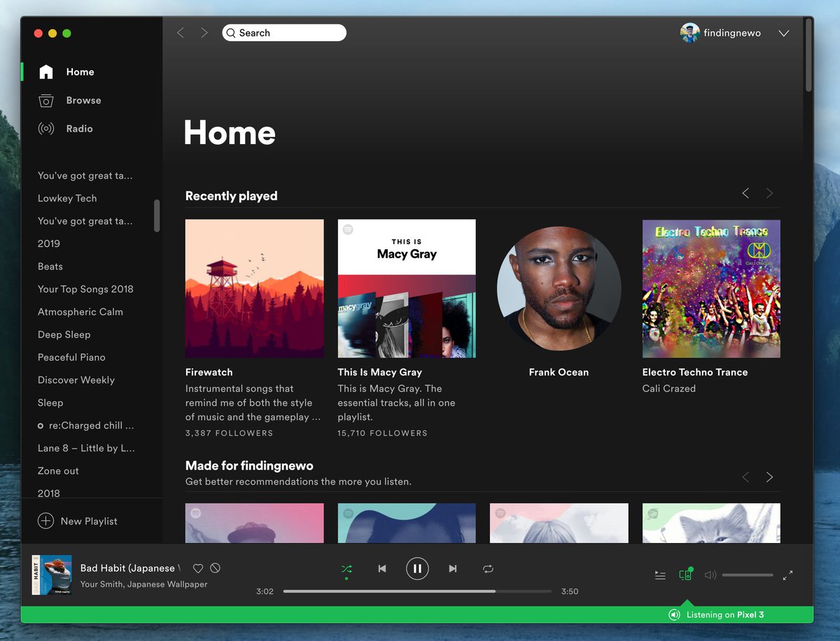The height and width of the screenshot is (641, 840).
Task: Click the New Playlist plus icon
Action: pyautogui.click(x=45, y=521)
